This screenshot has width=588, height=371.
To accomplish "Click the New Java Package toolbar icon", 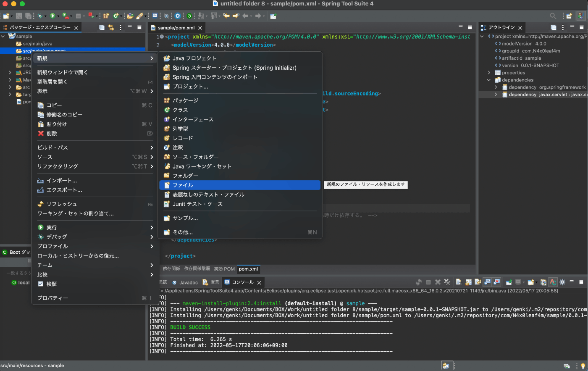I will 106,16.
